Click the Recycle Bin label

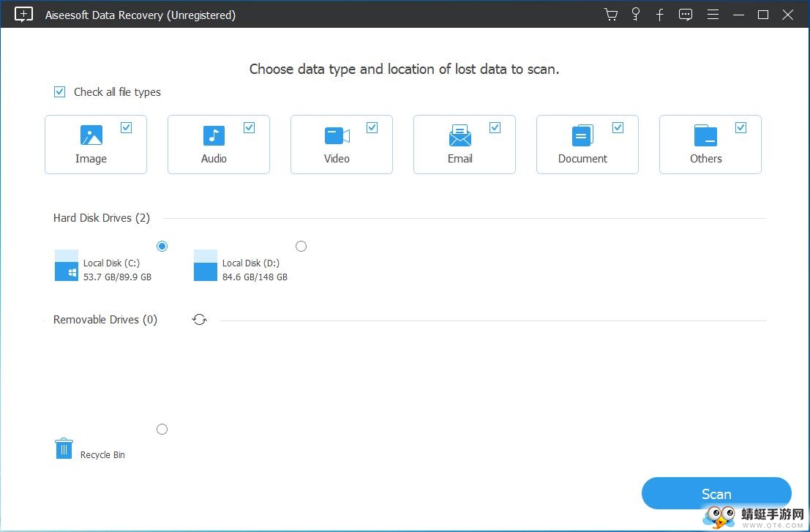click(x=102, y=454)
